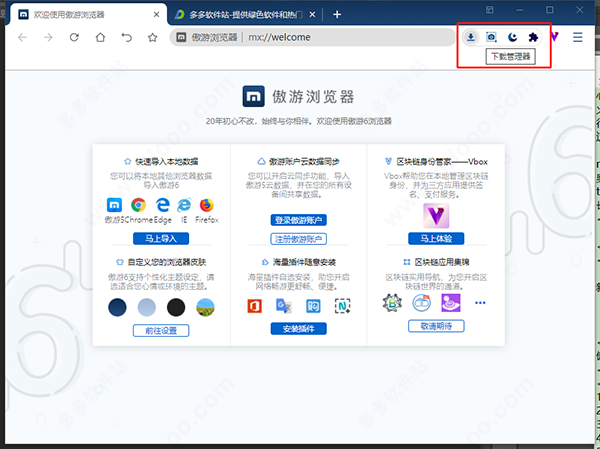This screenshot has width=600, height=449.
Task: Click the Vbox purple V logo
Action: (436, 216)
